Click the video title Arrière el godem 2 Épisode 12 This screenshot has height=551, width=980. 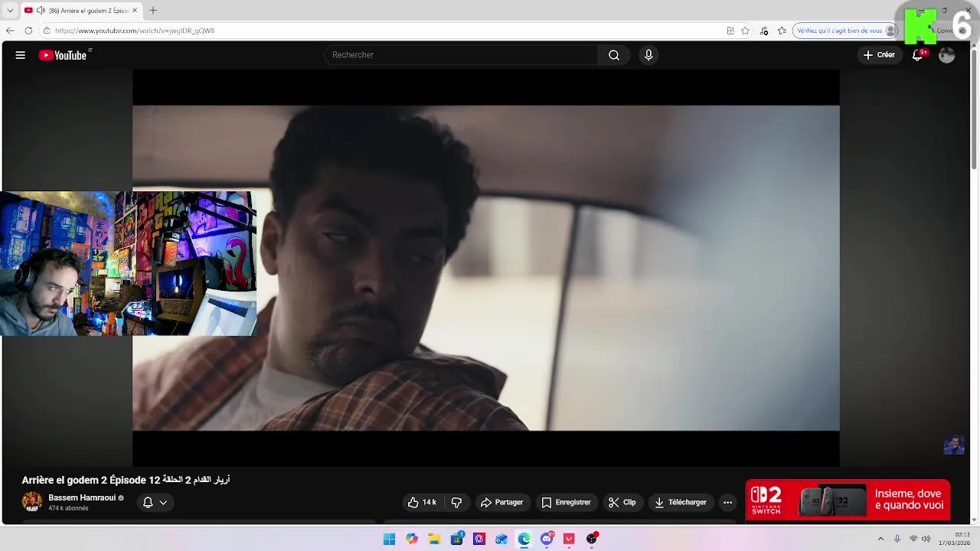pyautogui.click(x=126, y=480)
